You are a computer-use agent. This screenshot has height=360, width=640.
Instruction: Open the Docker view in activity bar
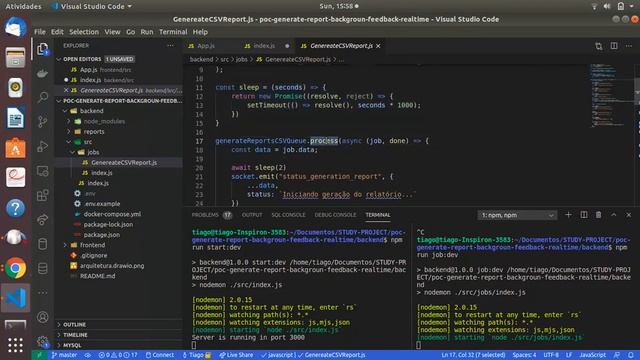[42, 73]
